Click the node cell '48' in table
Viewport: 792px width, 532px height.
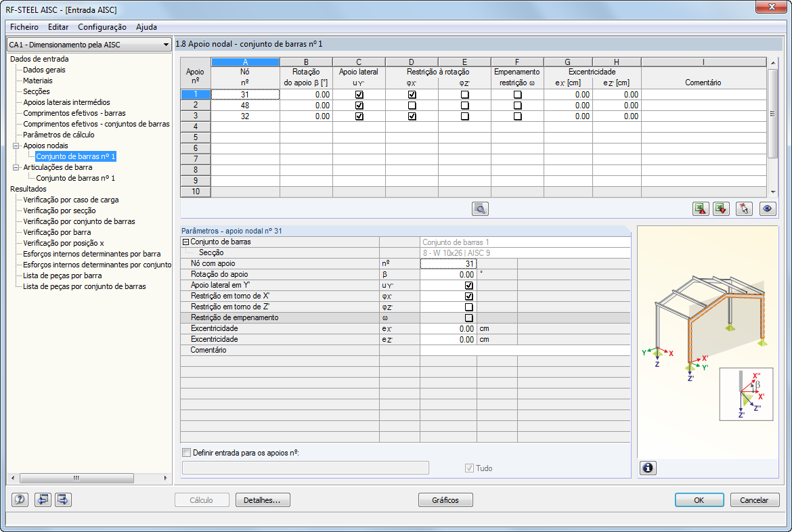pyautogui.click(x=245, y=106)
